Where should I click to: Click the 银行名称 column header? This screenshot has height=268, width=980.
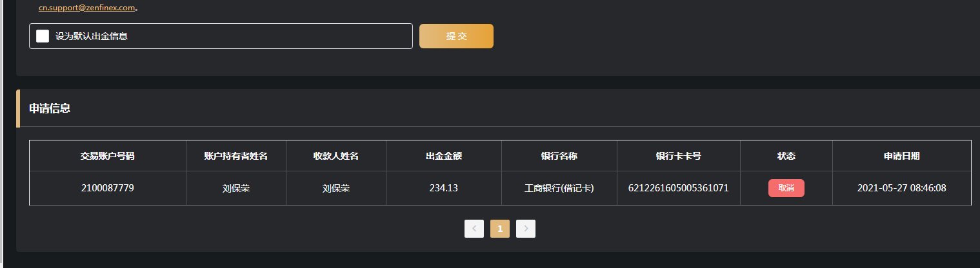tap(559, 156)
